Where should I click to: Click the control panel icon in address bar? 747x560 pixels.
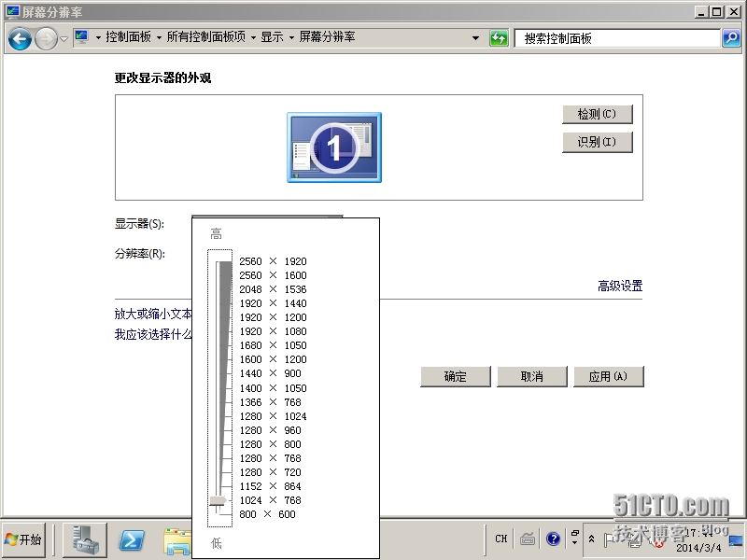point(82,37)
